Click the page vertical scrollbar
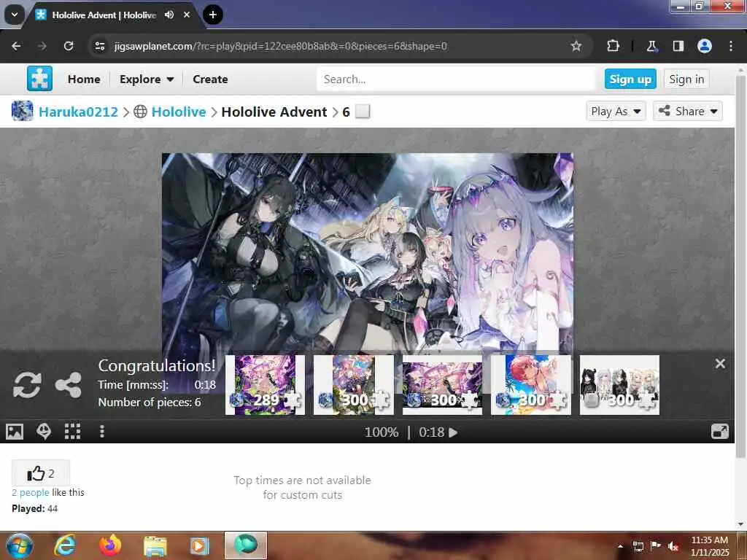The image size is (747, 560). click(x=740, y=267)
